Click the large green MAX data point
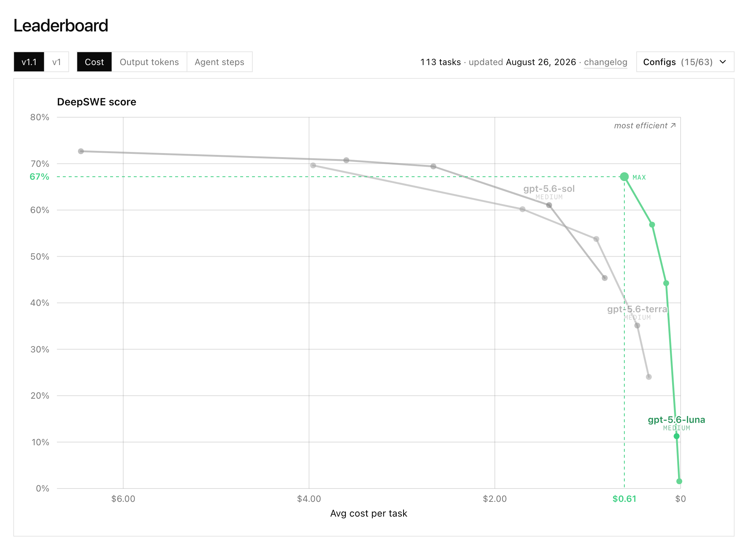Viewport: 756px width, 551px height. tap(624, 177)
